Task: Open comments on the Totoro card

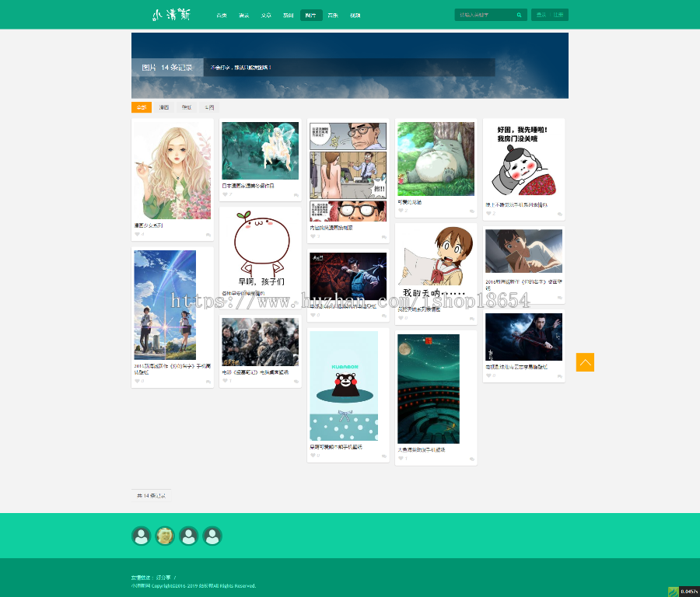Action: [x=472, y=211]
